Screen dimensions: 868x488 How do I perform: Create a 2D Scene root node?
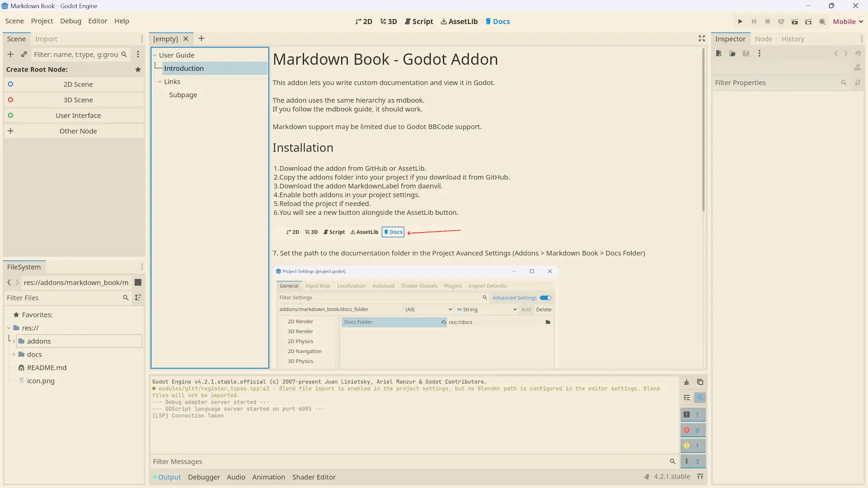pos(74,84)
